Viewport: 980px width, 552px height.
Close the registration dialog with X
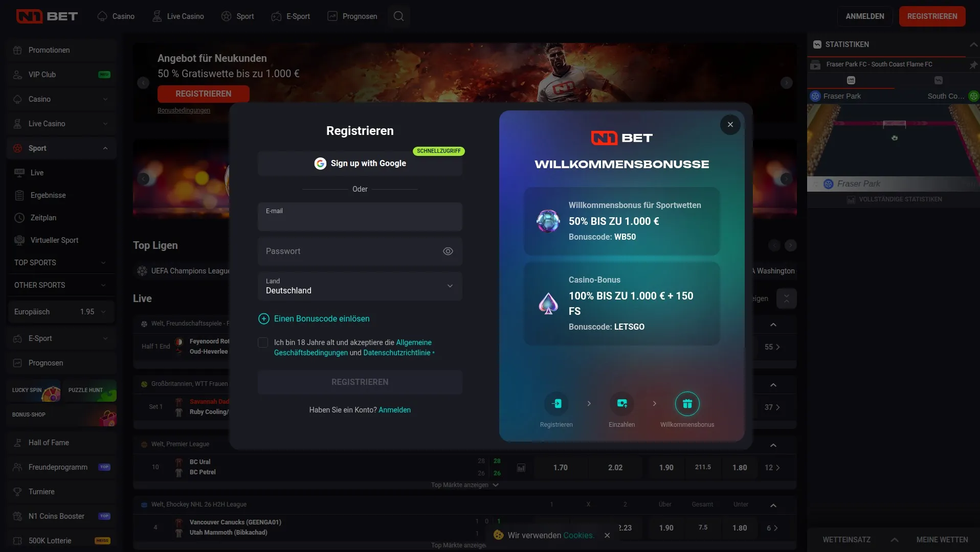(730, 125)
